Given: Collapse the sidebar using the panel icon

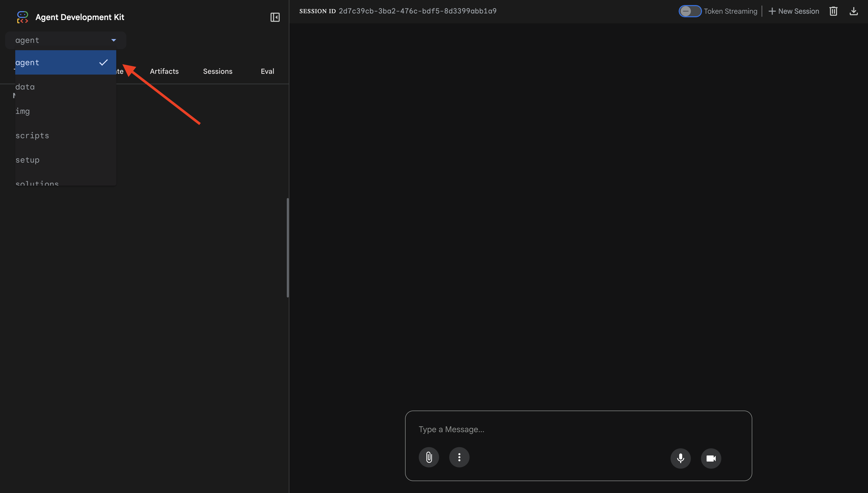Looking at the screenshot, I should point(275,17).
